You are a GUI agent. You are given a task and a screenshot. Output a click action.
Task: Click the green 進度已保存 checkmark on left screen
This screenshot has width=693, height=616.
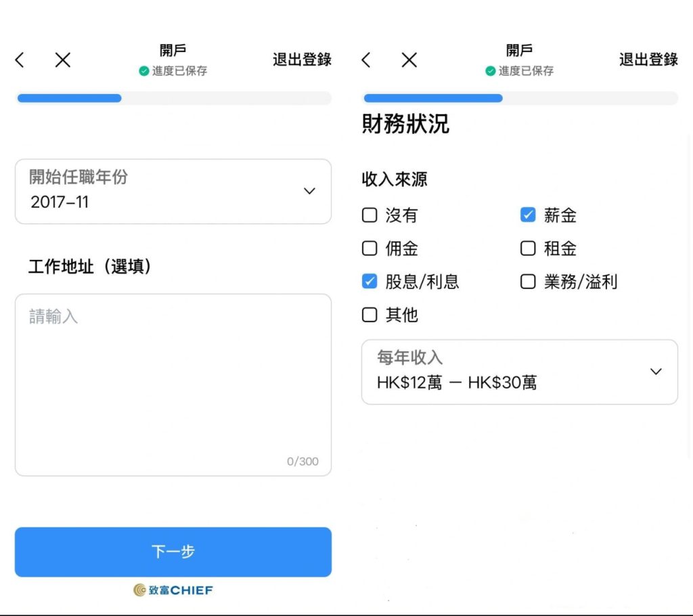point(143,71)
